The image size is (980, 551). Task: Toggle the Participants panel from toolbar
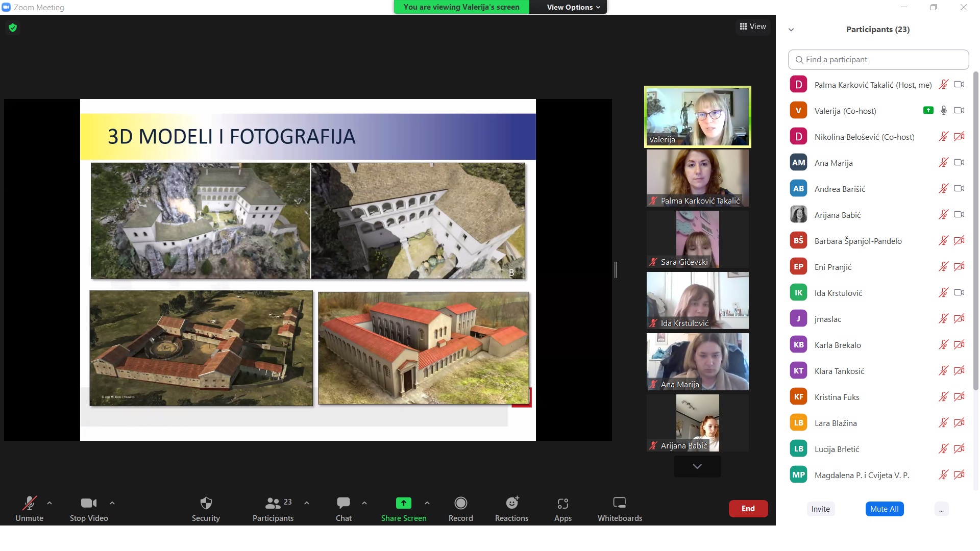click(x=273, y=509)
